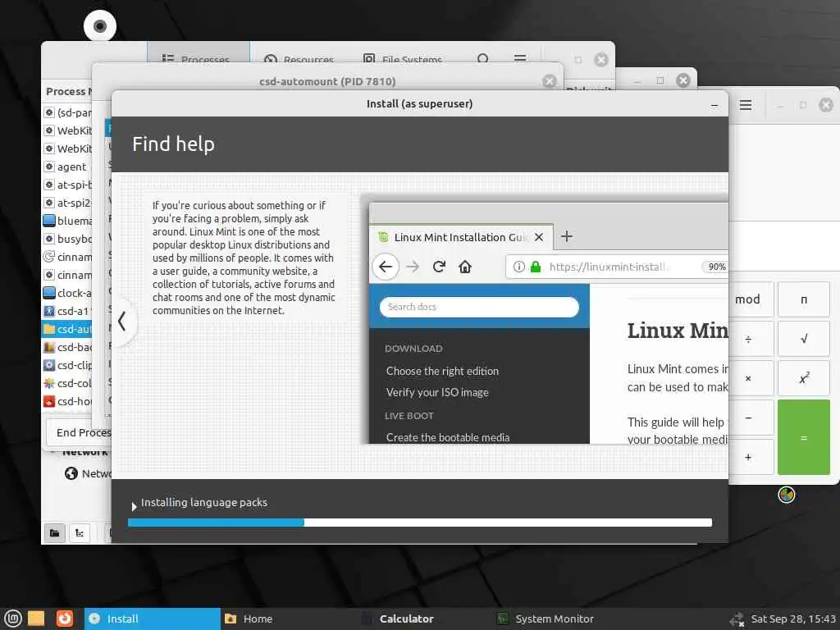Click the square root key in Calculator

coord(804,339)
